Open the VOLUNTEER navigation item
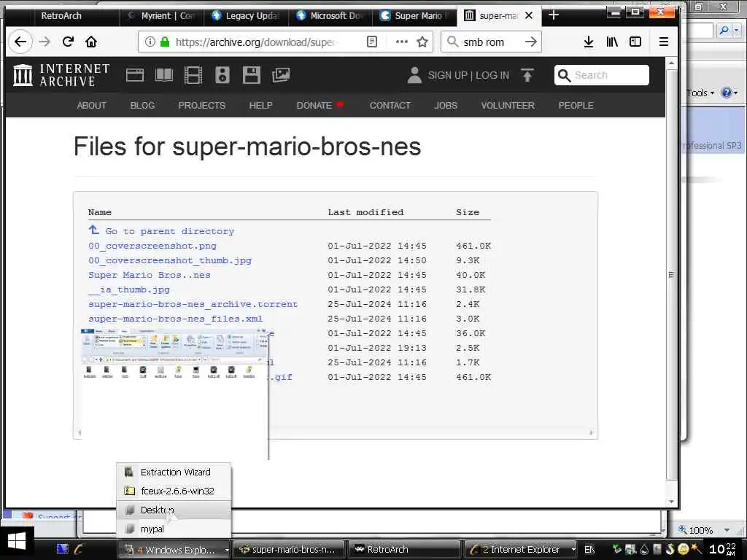The height and width of the screenshot is (560, 747). coord(508,105)
